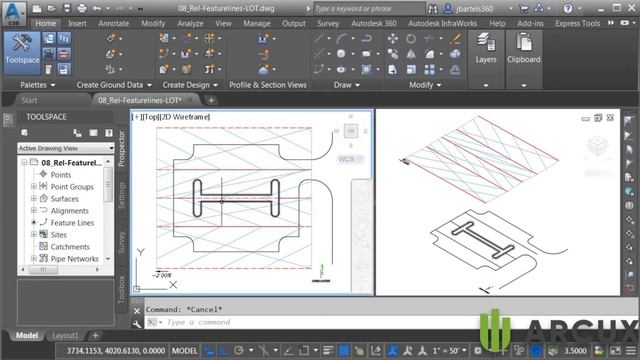The width and height of the screenshot is (640, 360).
Task: Toggle object snap in status bar
Action: 304,351
